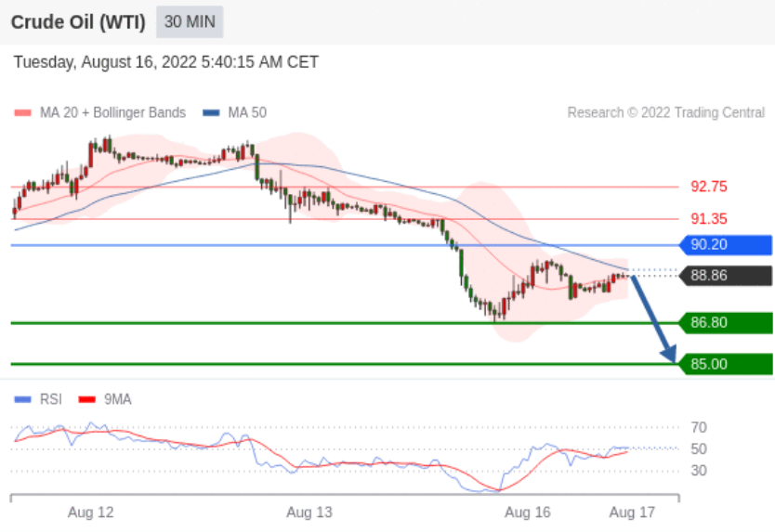775x532 pixels.
Task: Select the 85.00 green target tag
Action: click(726, 364)
